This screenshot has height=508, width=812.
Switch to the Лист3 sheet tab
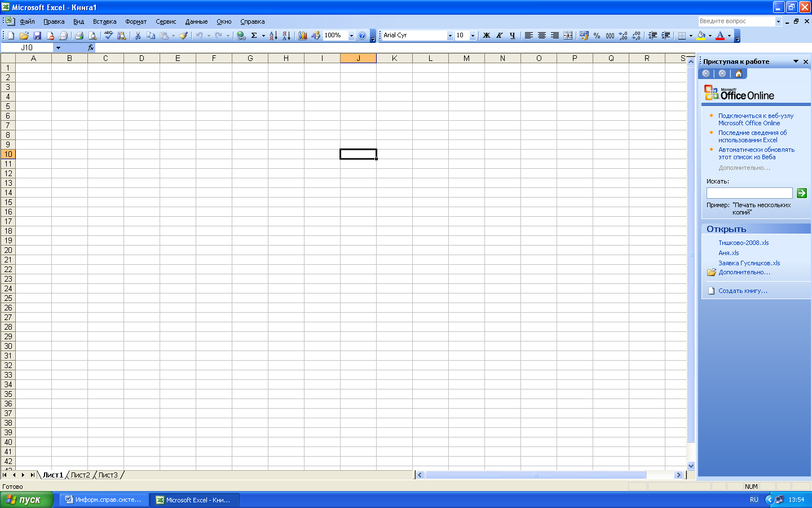(108, 475)
